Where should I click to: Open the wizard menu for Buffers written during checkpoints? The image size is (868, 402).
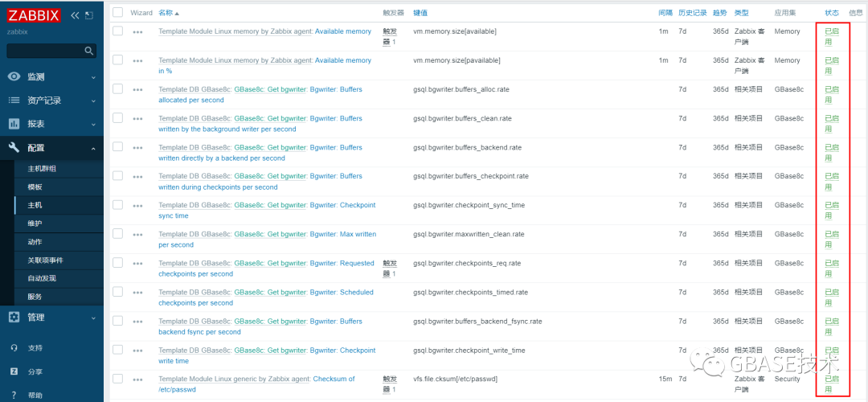pyautogui.click(x=138, y=177)
